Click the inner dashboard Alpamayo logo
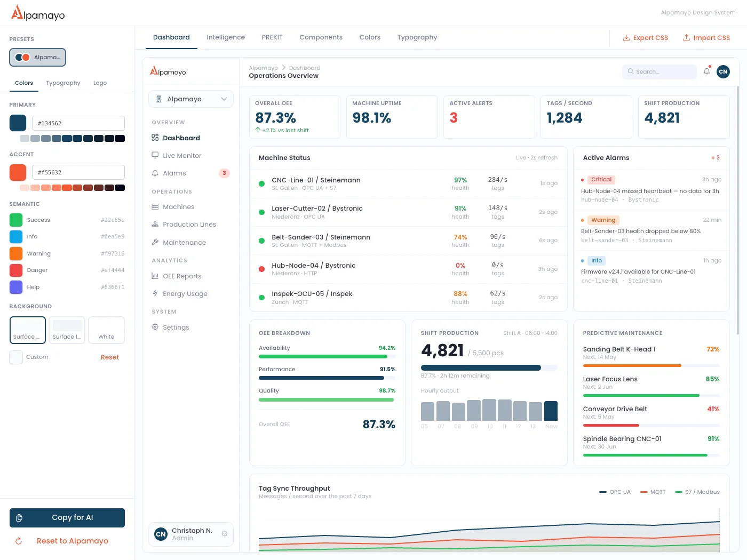The image size is (747, 560). pos(168,71)
